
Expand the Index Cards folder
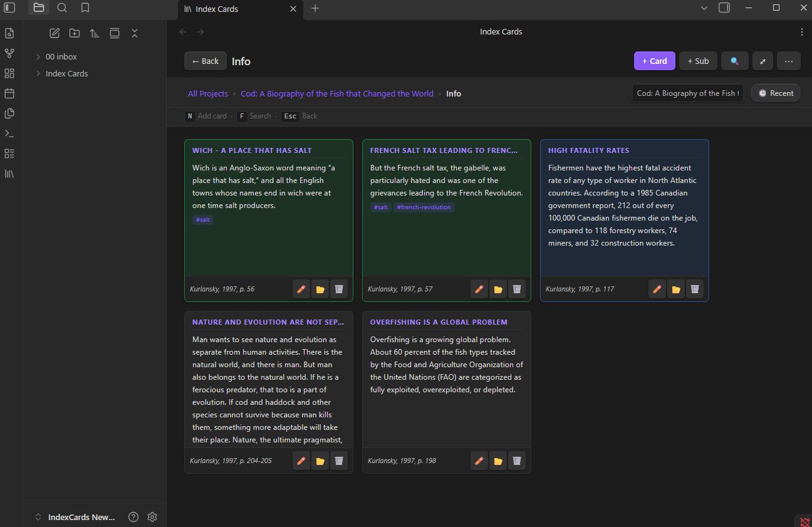coord(66,73)
